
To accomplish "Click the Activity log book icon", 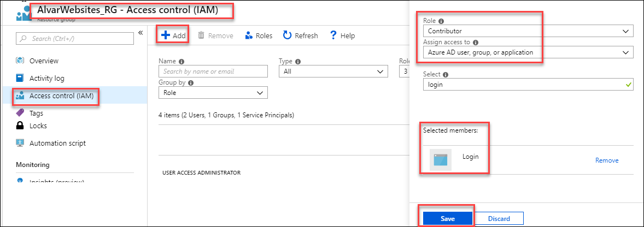I will pyautogui.click(x=20, y=78).
